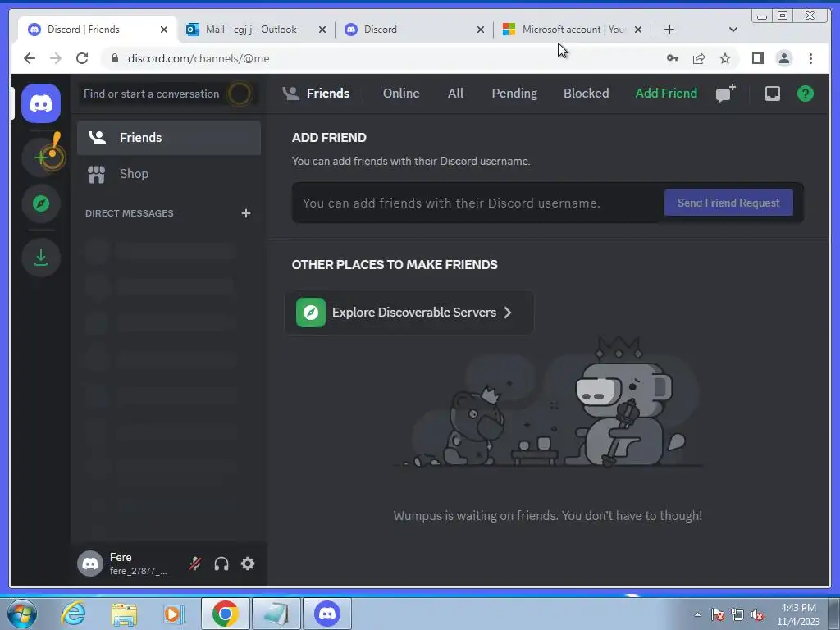Open saved passwords key icon
The width and height of the screenshot is (840, 630).
[673, 58]
